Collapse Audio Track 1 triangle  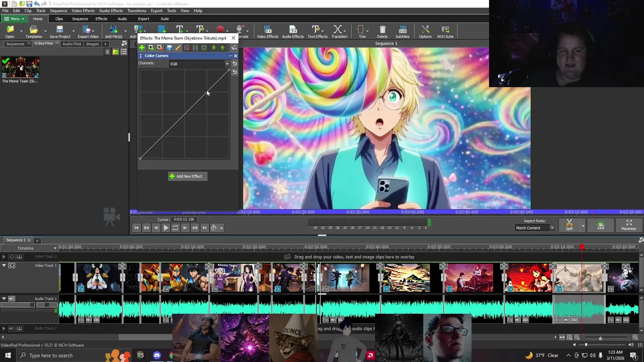click(4, 299)
